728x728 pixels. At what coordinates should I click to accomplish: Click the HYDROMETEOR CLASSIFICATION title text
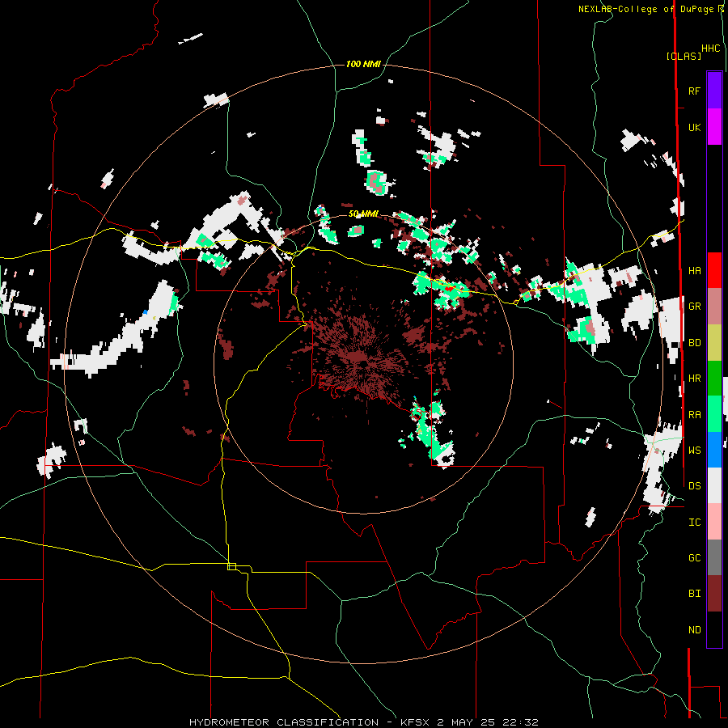(x=284, y=722)
